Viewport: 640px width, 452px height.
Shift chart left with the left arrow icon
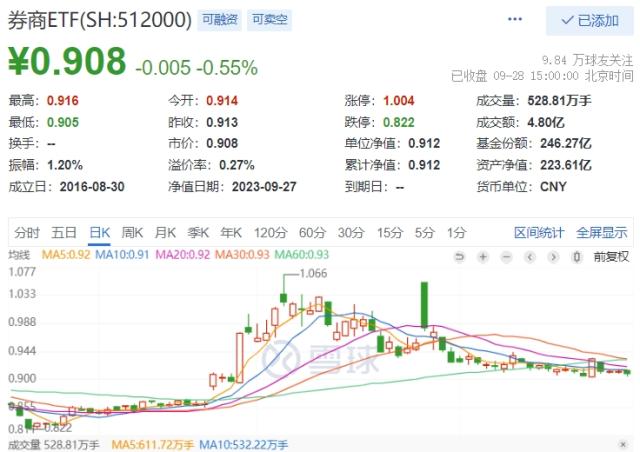(x=530, y=257)
